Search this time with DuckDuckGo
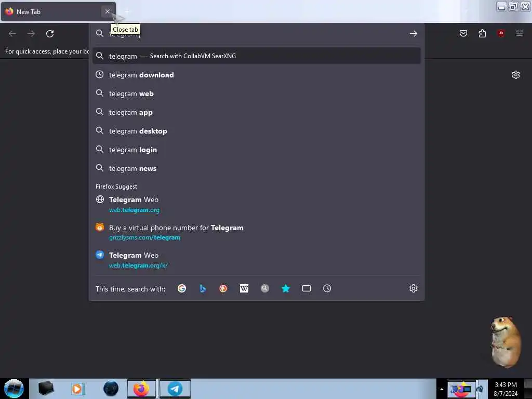The width and height of the screenshot is (532, 399). (x=223, y=288)
